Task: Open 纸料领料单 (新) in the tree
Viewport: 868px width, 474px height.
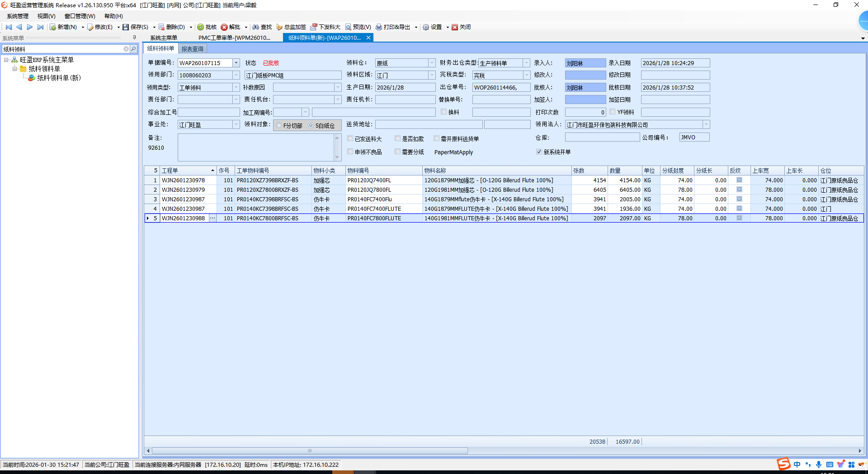Action: 59,78
